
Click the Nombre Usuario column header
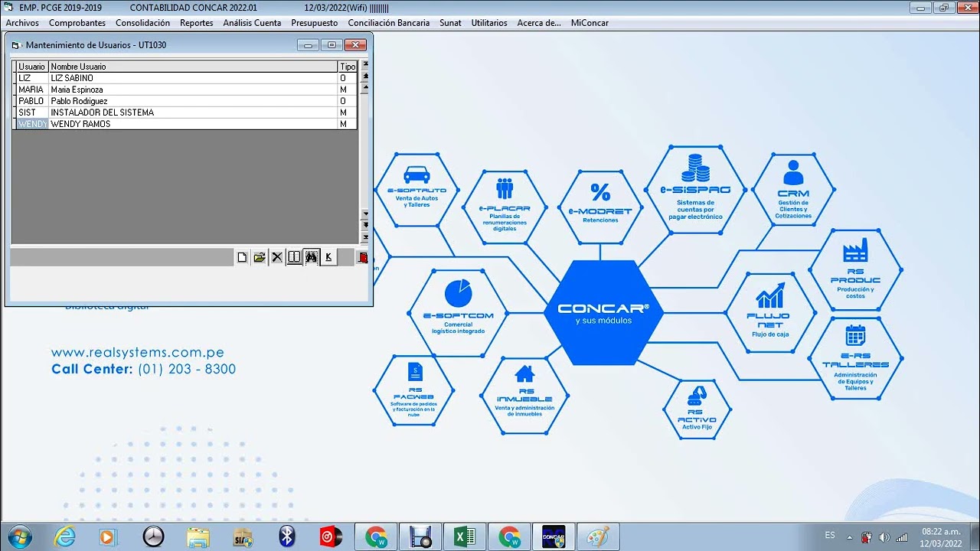[x=193, y=67]
